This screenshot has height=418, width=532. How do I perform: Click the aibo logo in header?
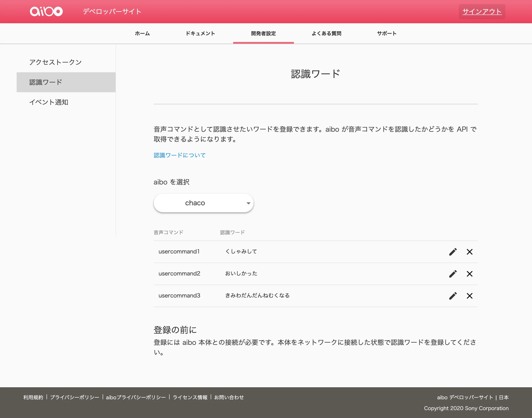(46, 11)
